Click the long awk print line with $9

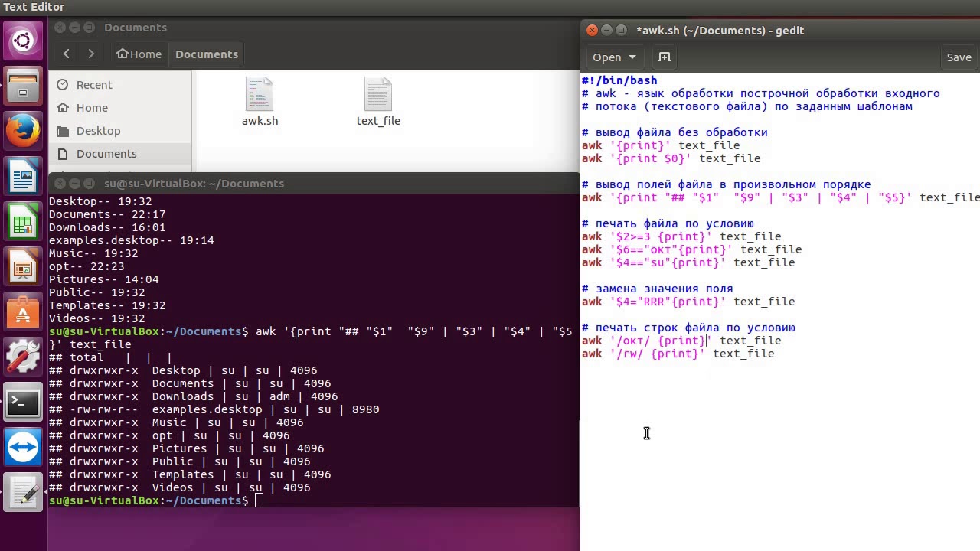pyautogui.click(x=781, y=197)
